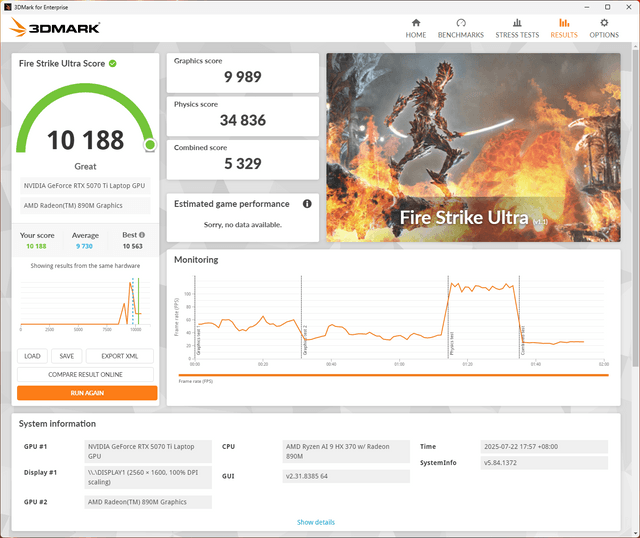Open the Home tab icon

click(416, 23)
